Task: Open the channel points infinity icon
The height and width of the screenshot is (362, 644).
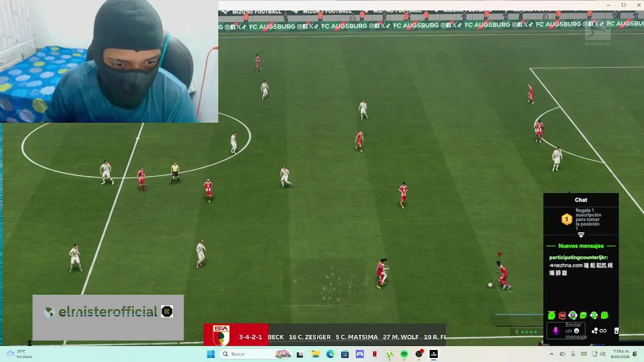Action: point(603,331)
